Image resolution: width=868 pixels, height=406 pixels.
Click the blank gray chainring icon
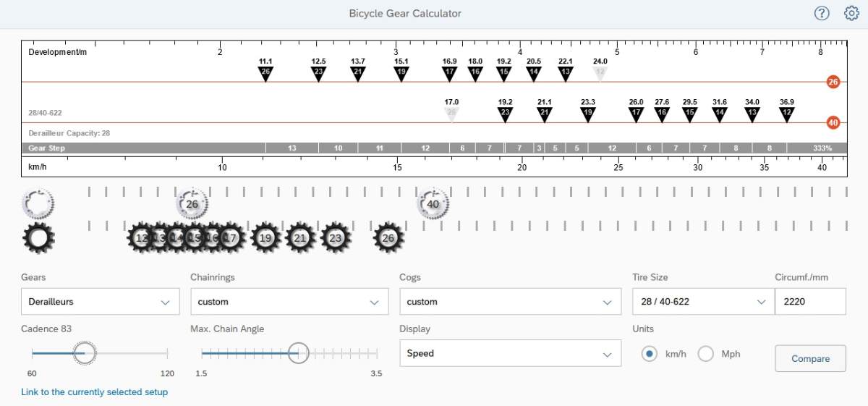tap(38, 204)
